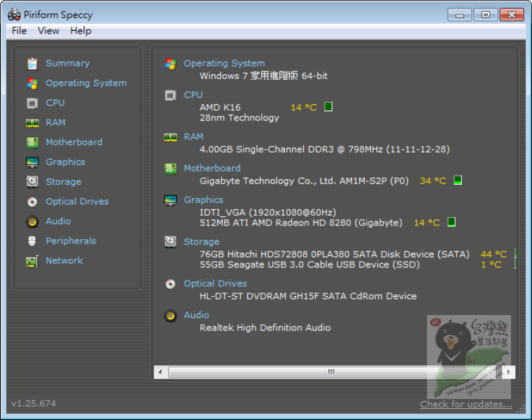This screenshot has width=532, height=420.
Task: Click the Storage hard drive icon in sidebar
Action: click(x=32, y=182)
